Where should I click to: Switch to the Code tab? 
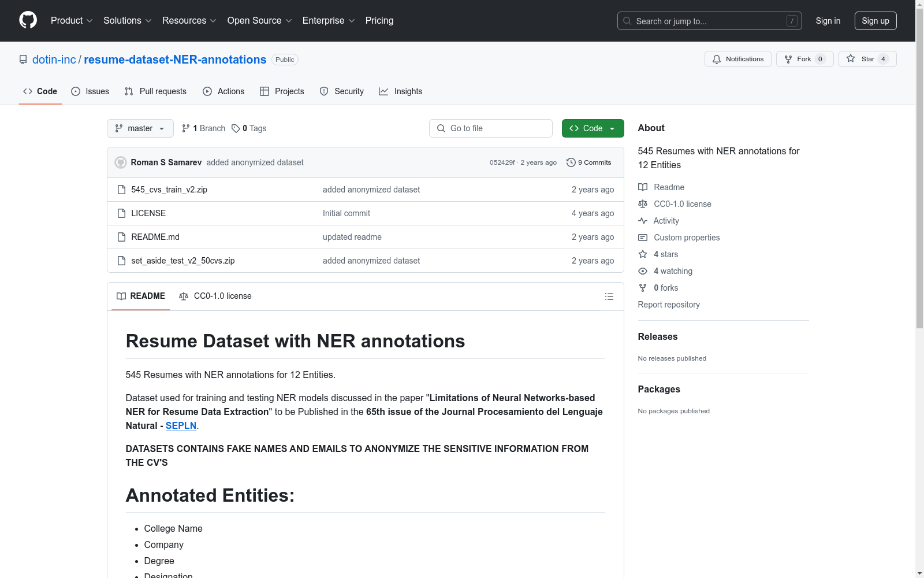pos(40,91)
